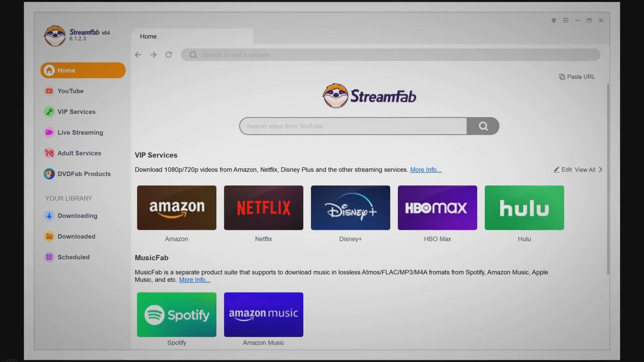Click the vertical page scrollbar
This screenshot has height=362, width=644.
[x=608, y=179]
